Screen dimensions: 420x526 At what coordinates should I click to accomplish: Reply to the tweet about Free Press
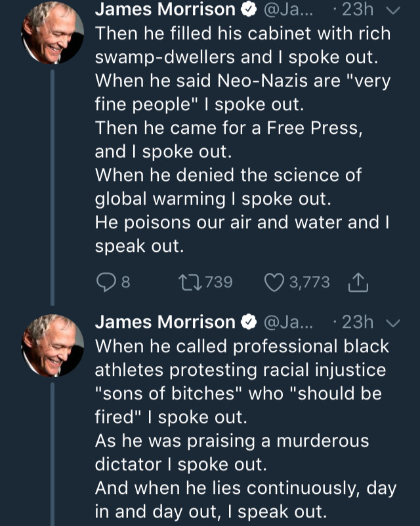106,282
